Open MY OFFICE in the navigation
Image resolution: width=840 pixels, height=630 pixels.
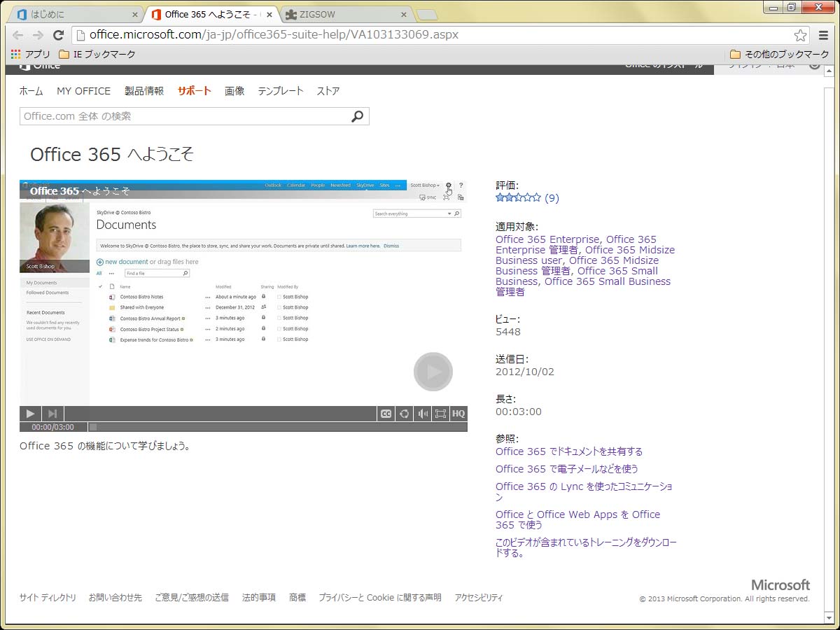(x=84, y=91)
